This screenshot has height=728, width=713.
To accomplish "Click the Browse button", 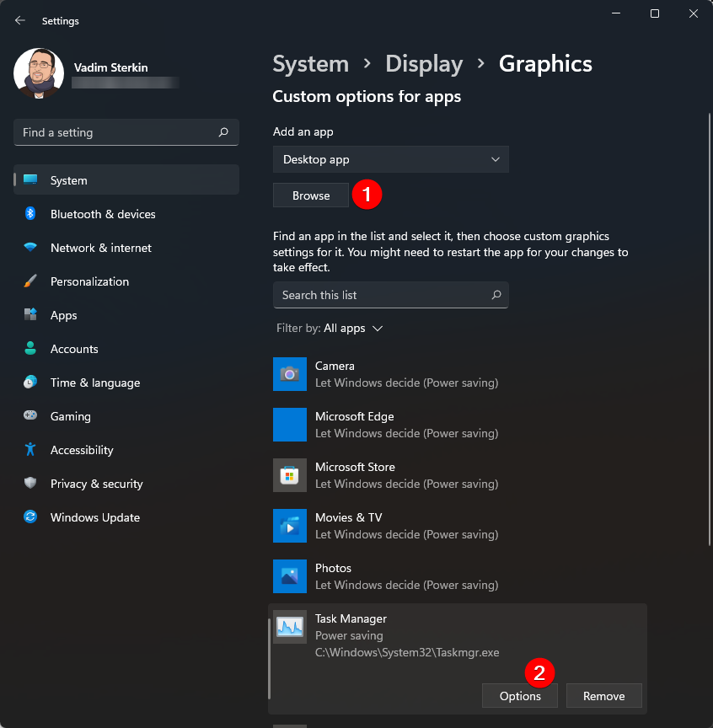I will [311, 195].
